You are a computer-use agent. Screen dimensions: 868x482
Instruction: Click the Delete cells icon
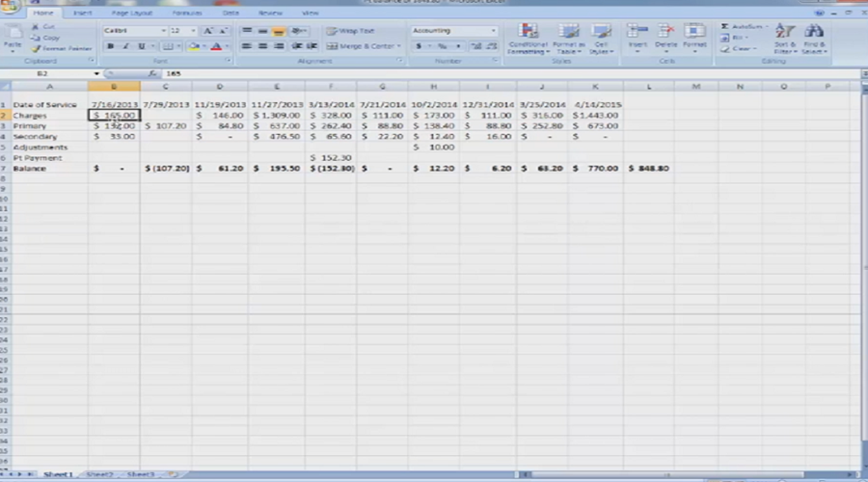pyautogui.click(x=665, y=32)
